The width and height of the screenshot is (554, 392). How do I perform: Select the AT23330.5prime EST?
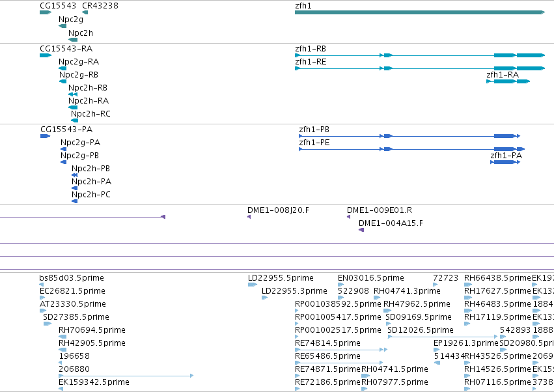pos(43,311)
